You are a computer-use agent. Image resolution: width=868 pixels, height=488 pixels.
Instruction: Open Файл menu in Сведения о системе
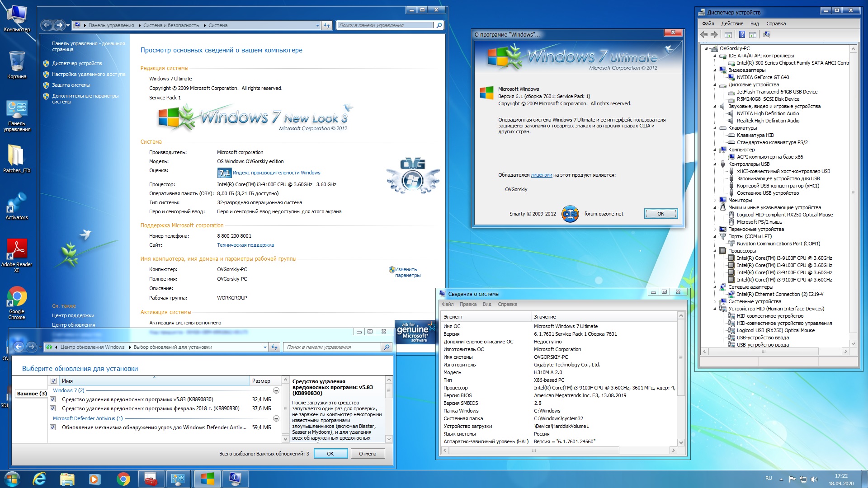pyautogui.click(x=448, y=304)
